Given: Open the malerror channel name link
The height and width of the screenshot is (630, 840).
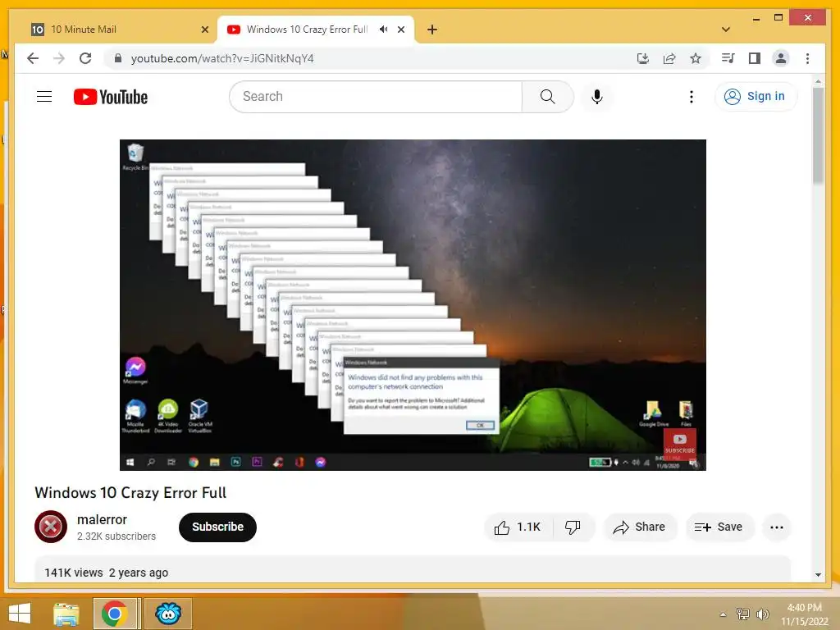Looking at the screenshot, I should (102, 519).
